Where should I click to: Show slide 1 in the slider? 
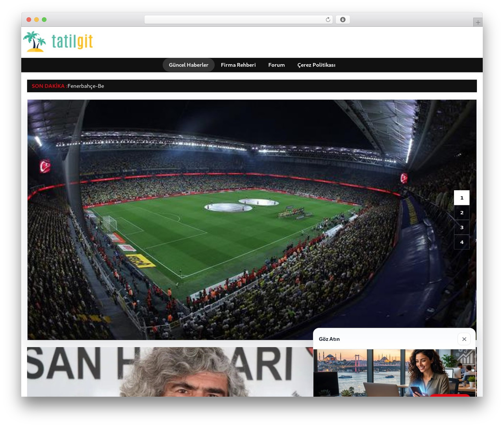(461, 198)
